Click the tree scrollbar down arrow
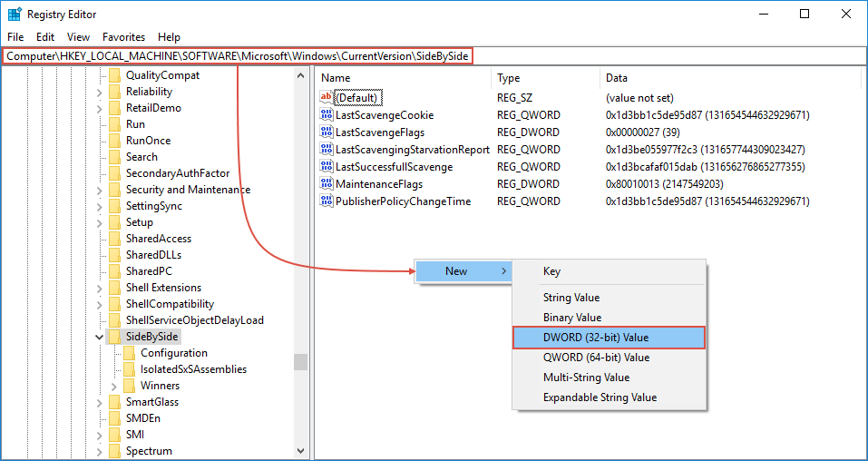The image size is (868, 461). click(x=300, y=451)
